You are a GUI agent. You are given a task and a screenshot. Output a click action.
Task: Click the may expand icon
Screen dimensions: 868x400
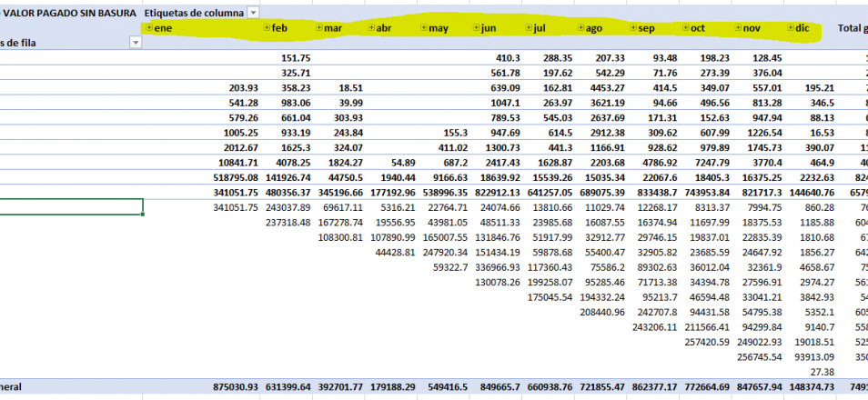[x=423, y=28]
